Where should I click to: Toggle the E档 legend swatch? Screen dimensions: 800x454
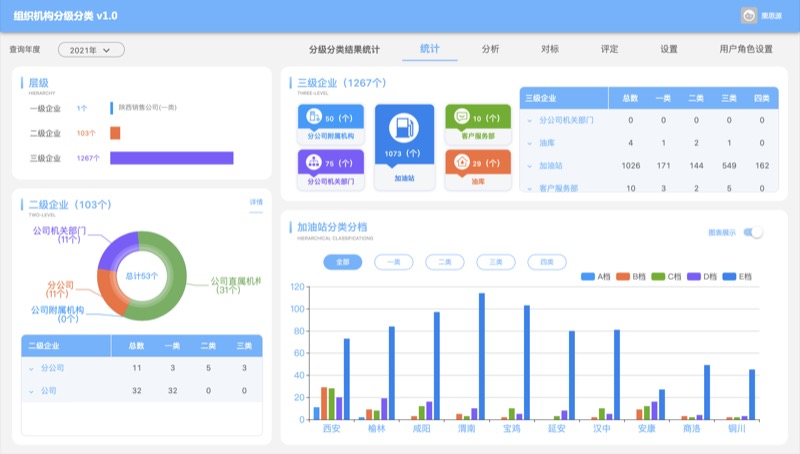(729, 276)
